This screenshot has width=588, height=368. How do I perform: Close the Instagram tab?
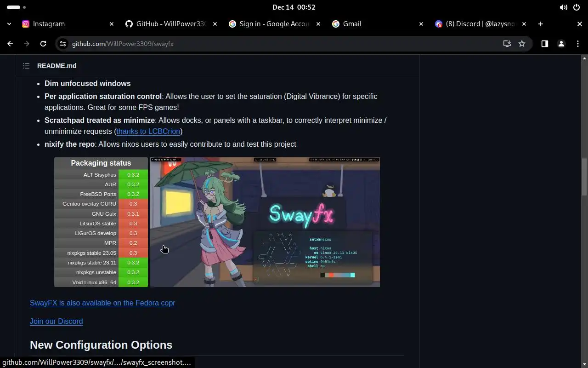click(x=111, y=24)
